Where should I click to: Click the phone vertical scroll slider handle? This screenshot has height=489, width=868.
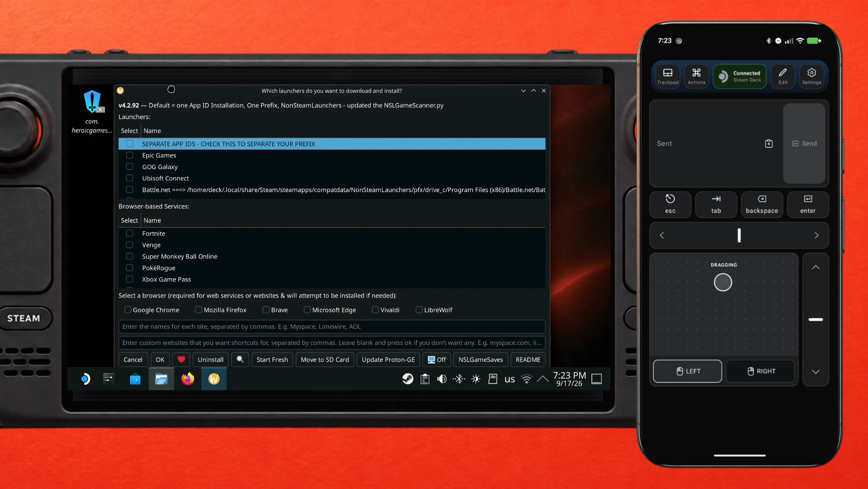pos(816,320)
